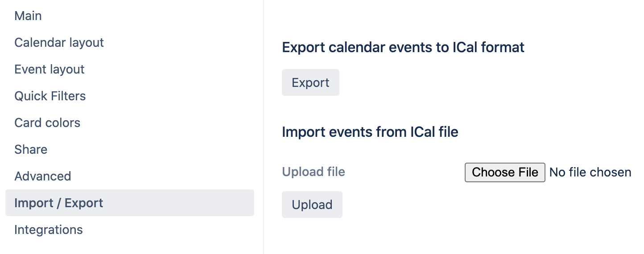Screen dimensions: 644x254
Task: Click the 'No file chosen' text
Action: (x=590, y=172)
